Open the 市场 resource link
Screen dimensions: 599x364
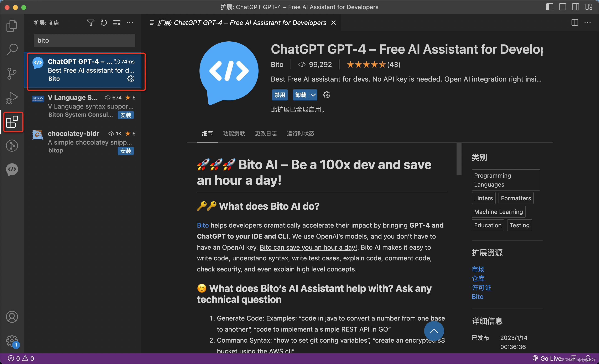point(478,269)
